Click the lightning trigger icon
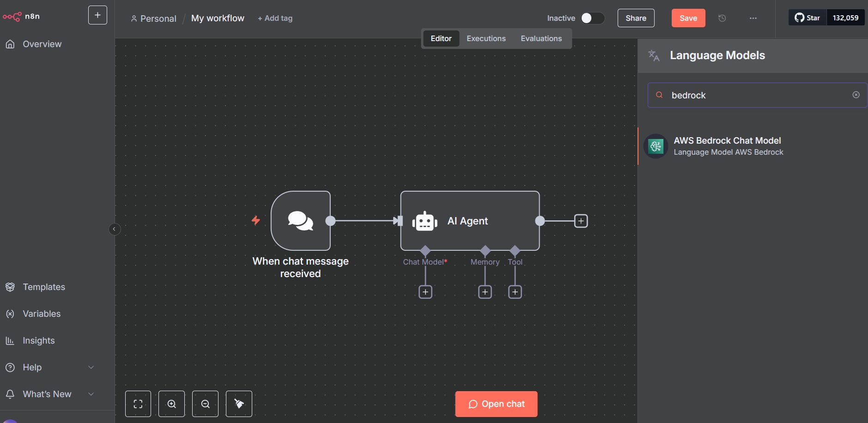 coord(255,220)
